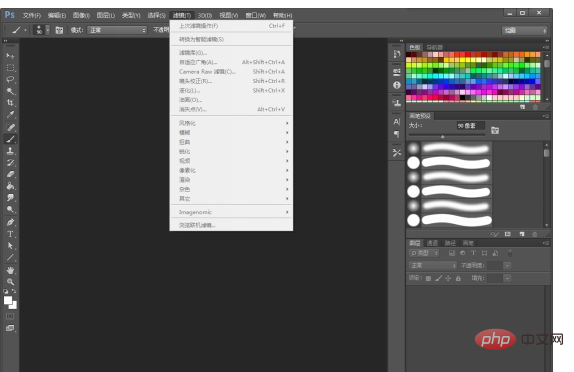Toggle the brush panel from options bar

coord(59,30)
